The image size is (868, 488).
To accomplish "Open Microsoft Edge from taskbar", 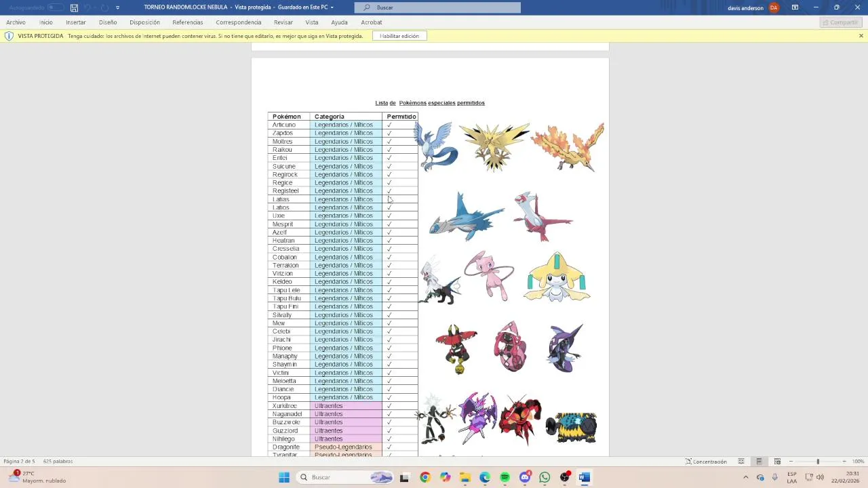I will point(485,477).
